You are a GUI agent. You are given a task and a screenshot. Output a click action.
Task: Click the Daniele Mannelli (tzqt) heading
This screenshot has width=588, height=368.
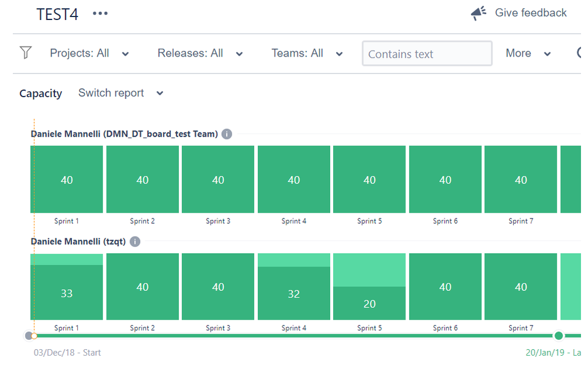[x=78, y=241]
